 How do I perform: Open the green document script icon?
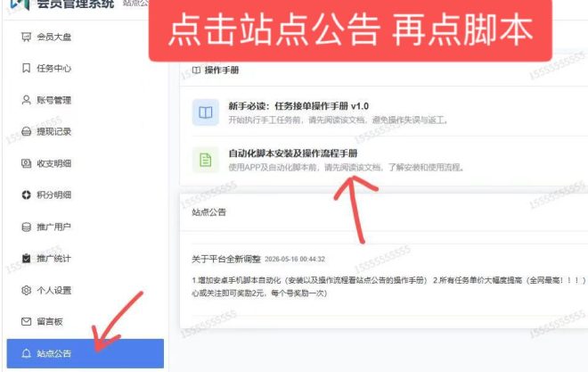pos(206,160)
